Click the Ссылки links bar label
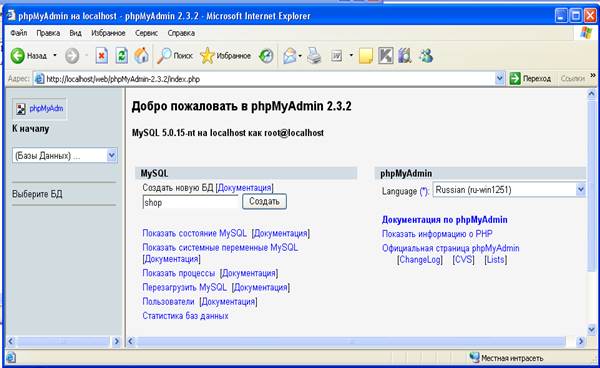This screenshot has width=600, height=368. pos(572,79)
